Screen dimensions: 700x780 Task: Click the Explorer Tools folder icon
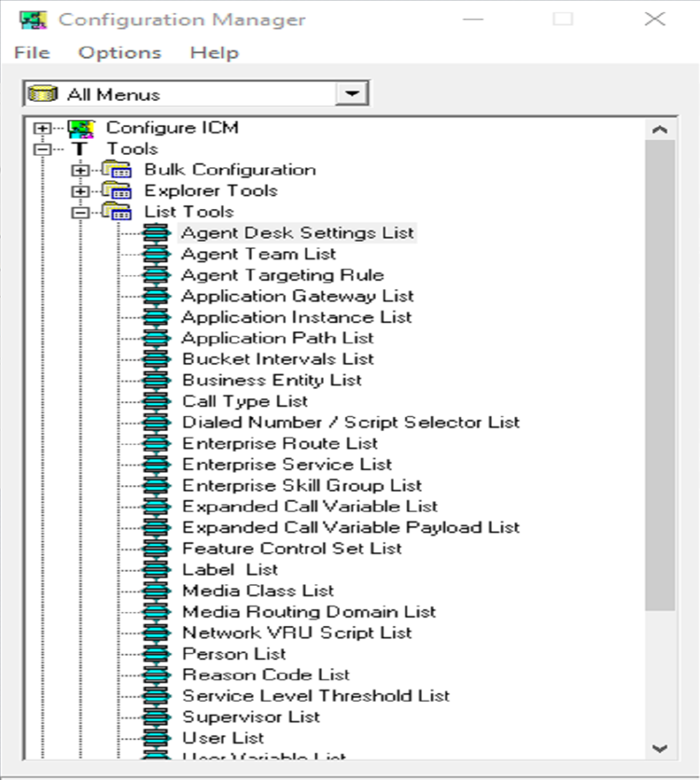point(117,190)
